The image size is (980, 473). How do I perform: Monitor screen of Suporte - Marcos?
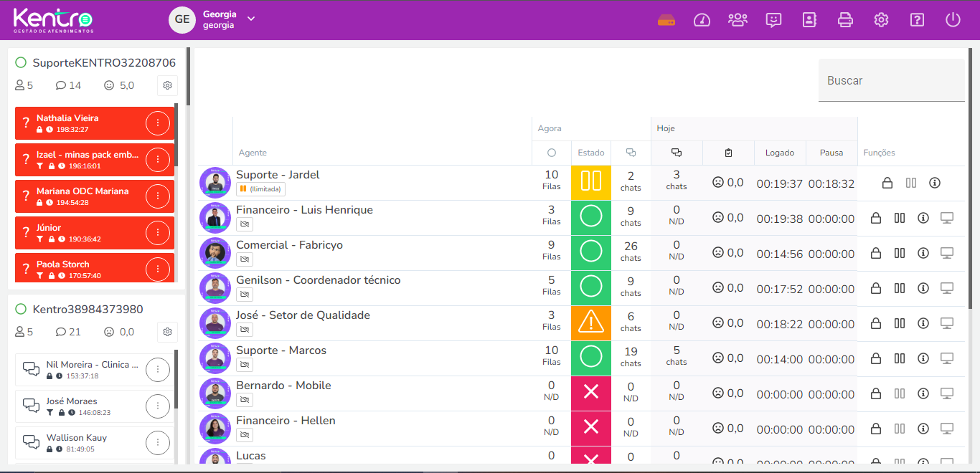tap(947, 358)
